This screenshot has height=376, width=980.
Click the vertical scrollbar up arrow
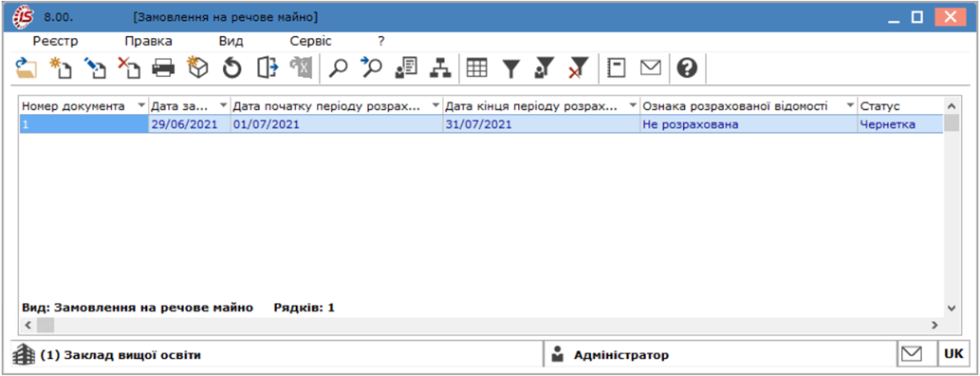coord(952,105)
